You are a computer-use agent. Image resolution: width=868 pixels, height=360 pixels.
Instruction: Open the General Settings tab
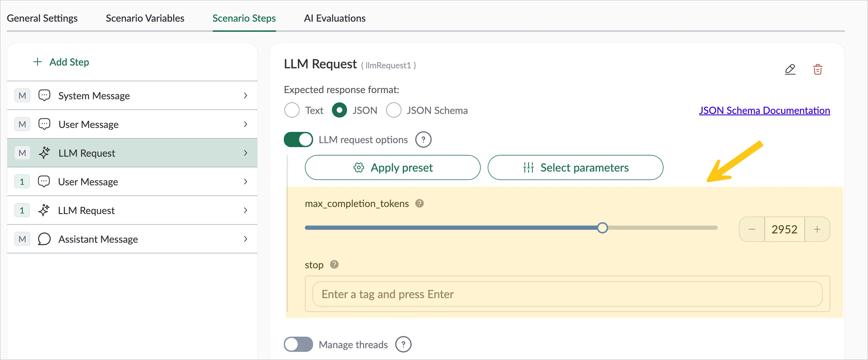tap(42, 18)
